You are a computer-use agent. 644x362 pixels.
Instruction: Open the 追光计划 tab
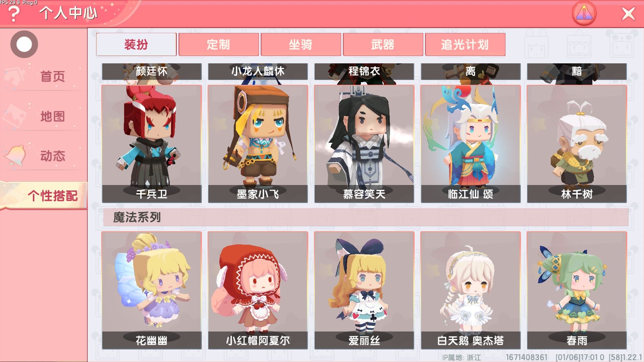[x=465, y=44]
